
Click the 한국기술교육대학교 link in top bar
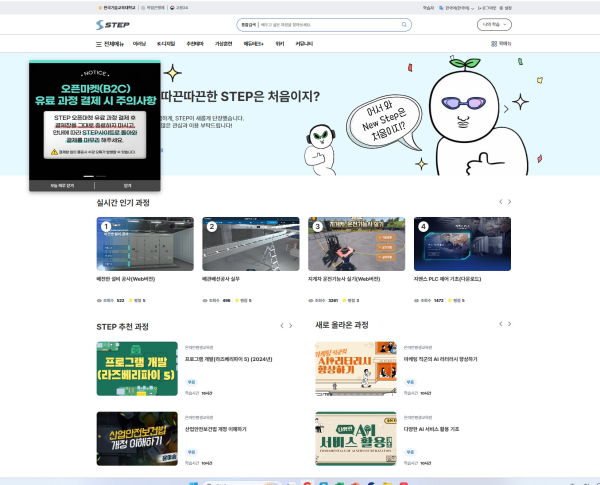tap(117, 8)
